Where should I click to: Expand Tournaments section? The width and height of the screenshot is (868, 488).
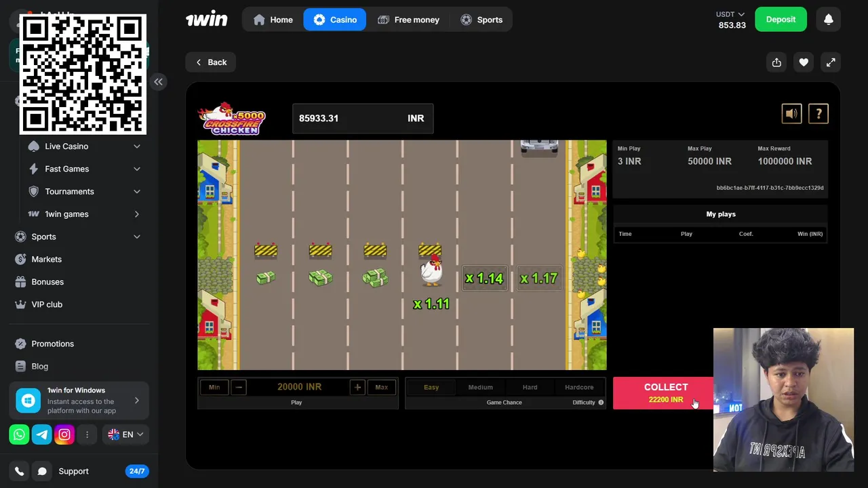click(x=137, y=192)
